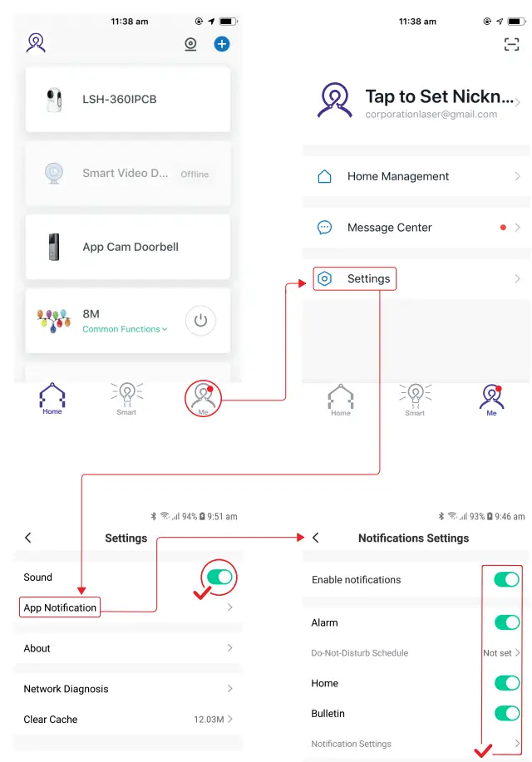Tap the 12.03M cache size value
532x762 pixels.
[x=209, y=720]
